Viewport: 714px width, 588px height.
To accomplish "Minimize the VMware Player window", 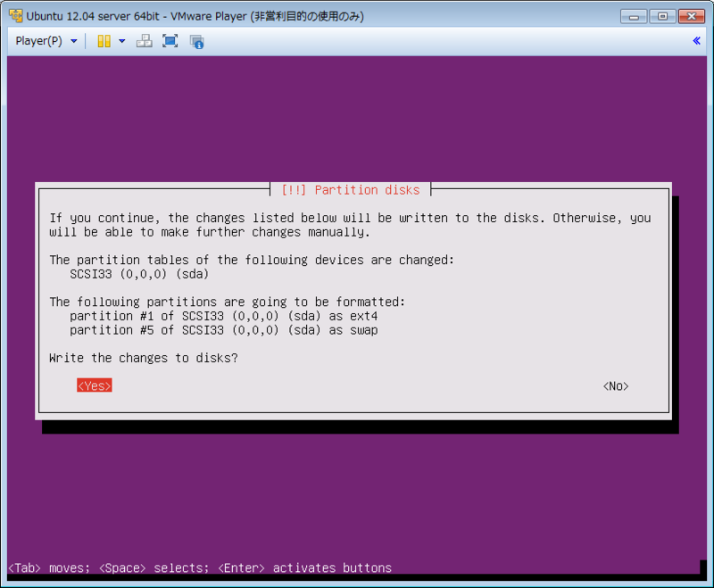I will click(634, 16).
